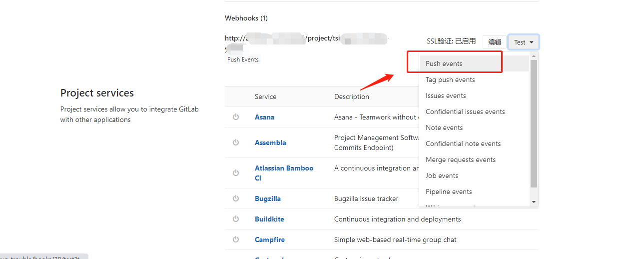
Task: Click the power icon beside Asana
Action: click(236, 117)
